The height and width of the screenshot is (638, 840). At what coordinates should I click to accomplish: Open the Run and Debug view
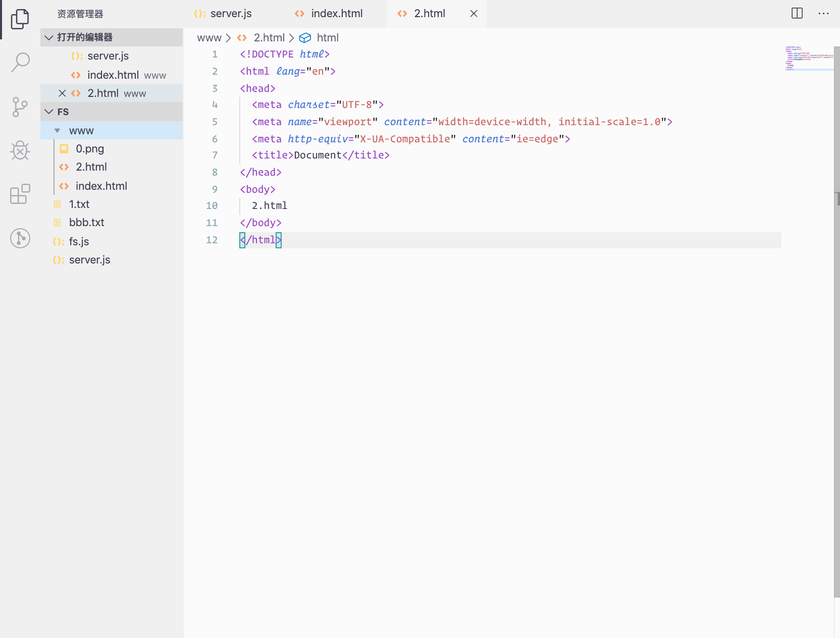click(20, 150)
